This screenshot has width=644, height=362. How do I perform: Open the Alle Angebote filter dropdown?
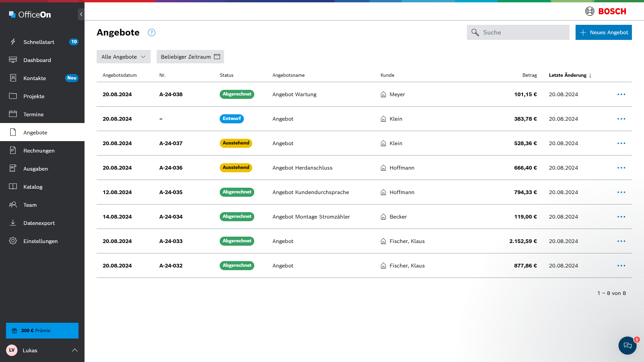(x=123, y=57)
